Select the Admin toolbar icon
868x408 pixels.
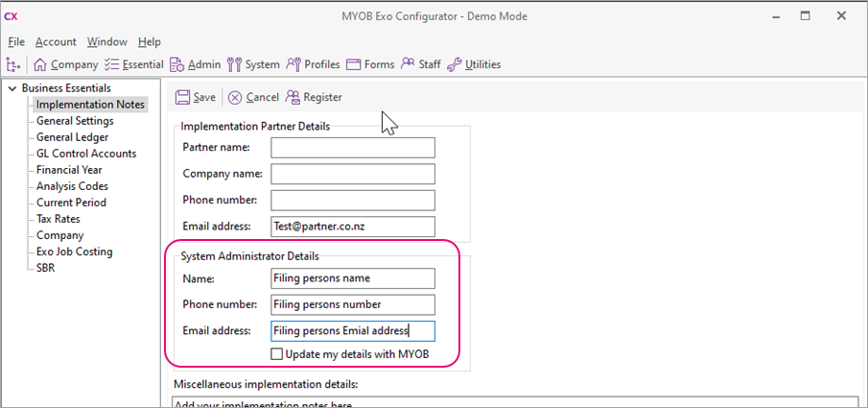tap(176, 64)
